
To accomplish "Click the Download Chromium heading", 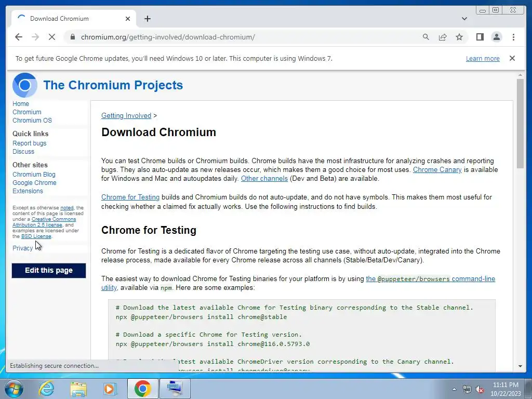I will click(x=158, y=132).
